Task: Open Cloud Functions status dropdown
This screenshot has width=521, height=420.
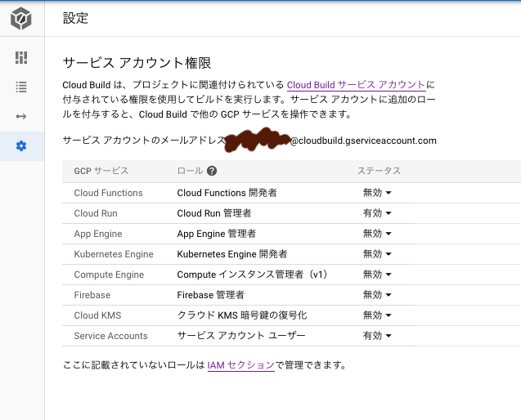Action: [x=377, y=193]
